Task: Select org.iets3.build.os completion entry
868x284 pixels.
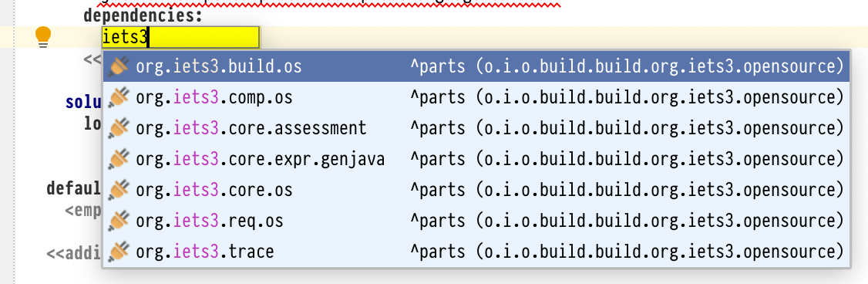Action: pos(476,66)
